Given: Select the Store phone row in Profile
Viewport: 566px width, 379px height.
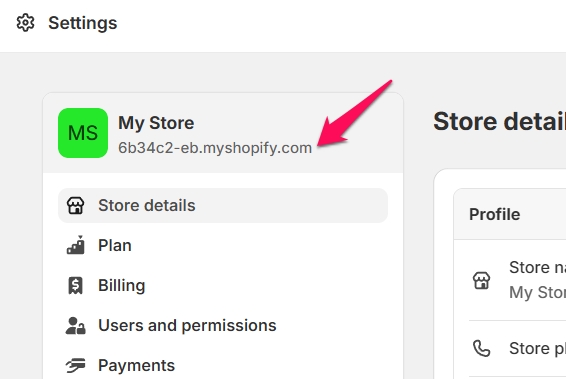Looking at the screenshot, I should click(517, 349).
